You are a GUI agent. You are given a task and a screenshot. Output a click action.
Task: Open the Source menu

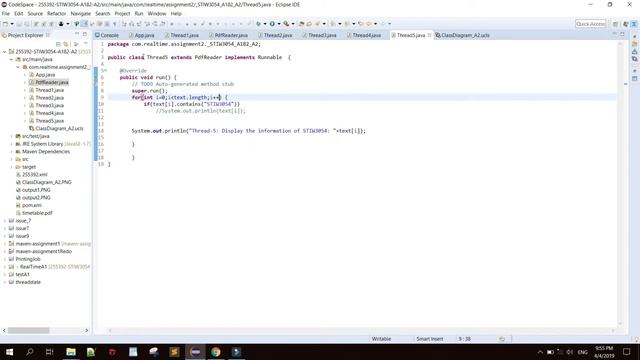[35, 13]
